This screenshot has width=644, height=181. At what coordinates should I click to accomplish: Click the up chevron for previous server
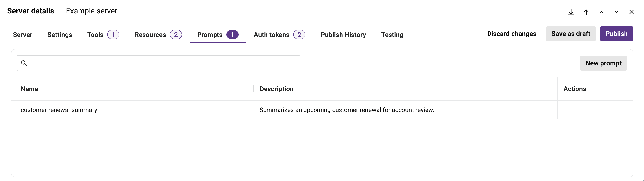[601, 12]
